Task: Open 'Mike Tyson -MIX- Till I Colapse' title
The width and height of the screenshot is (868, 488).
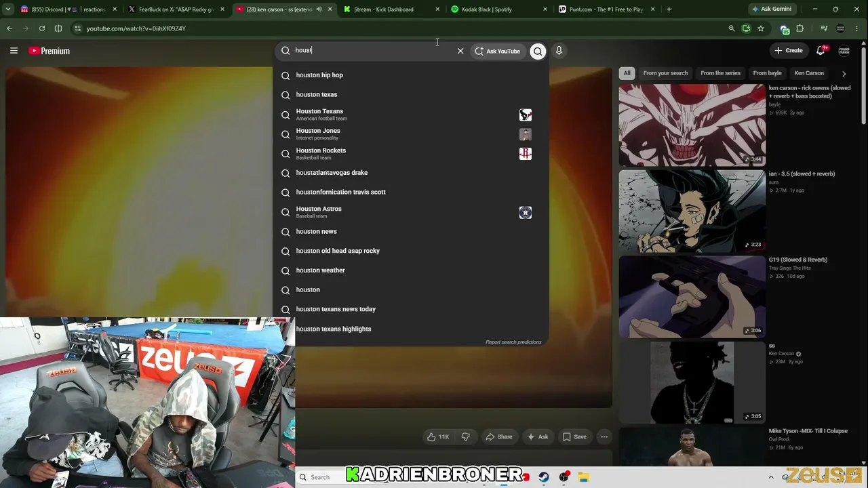Action: point(808,431)
